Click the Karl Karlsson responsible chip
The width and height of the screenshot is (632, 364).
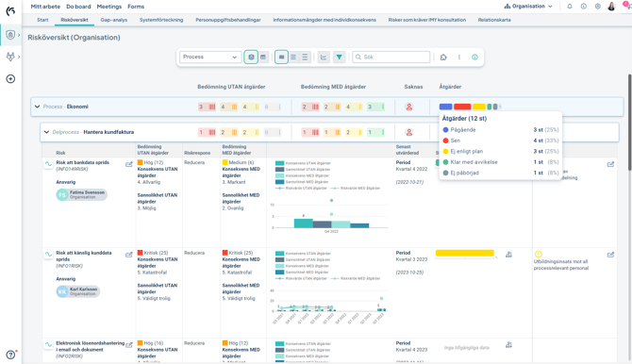pyautogui.click(x=77, y=291)
